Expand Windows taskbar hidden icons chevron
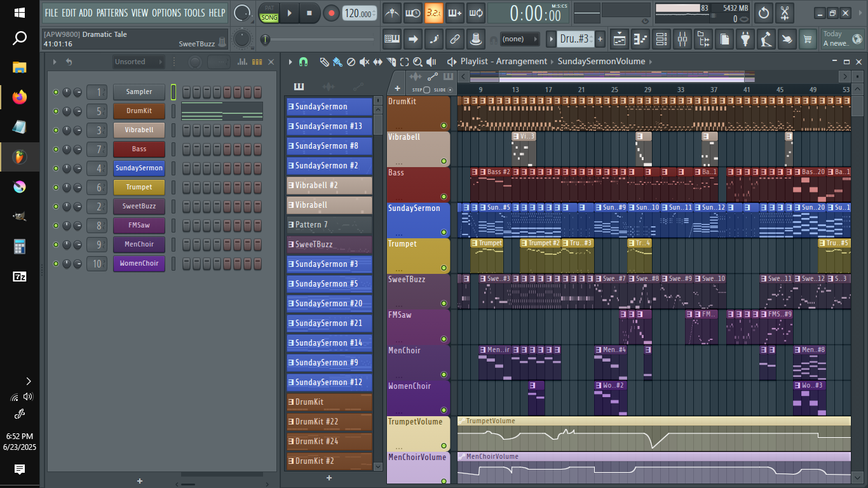Screen dimensions: 868x488 (28, 381)
